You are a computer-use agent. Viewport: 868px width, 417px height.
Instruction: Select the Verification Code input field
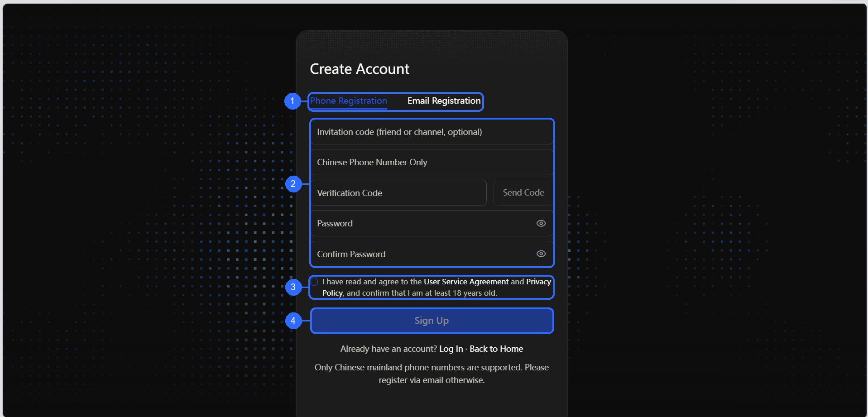click(x=398, y=193)
